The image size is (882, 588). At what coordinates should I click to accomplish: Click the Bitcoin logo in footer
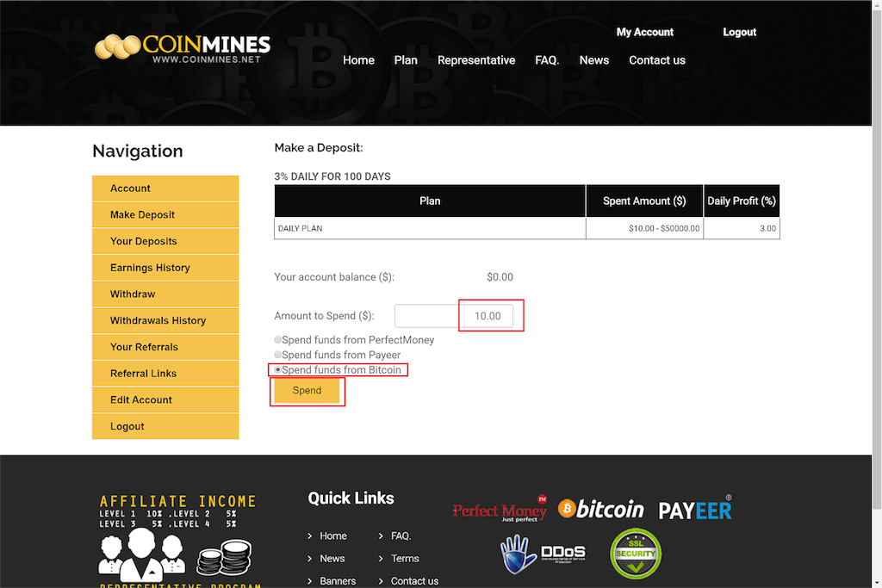tap(601, 509)
